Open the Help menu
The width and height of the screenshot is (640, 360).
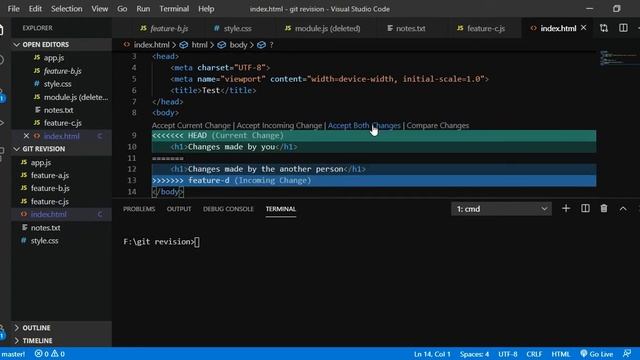pyautogui.click(x=206, y=9)
